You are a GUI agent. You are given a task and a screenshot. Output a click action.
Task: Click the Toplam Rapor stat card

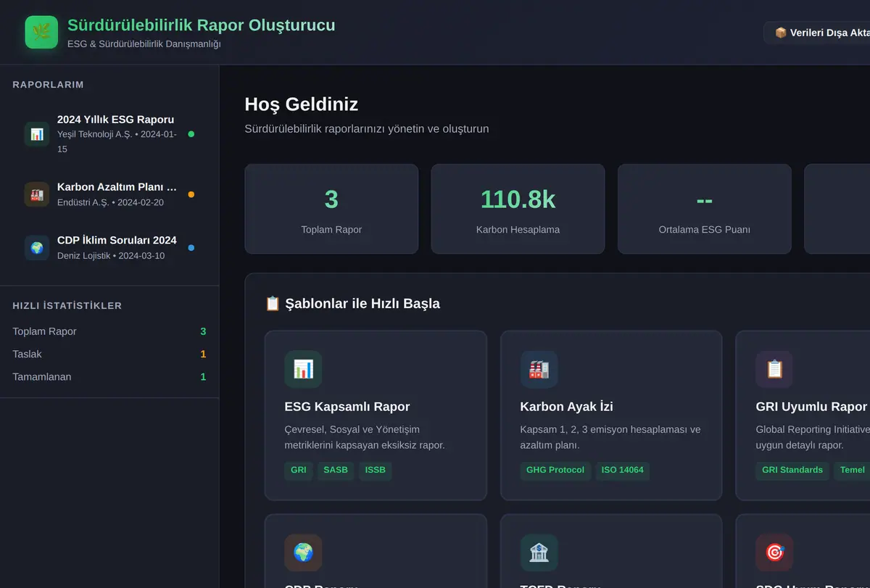point(331,209)
